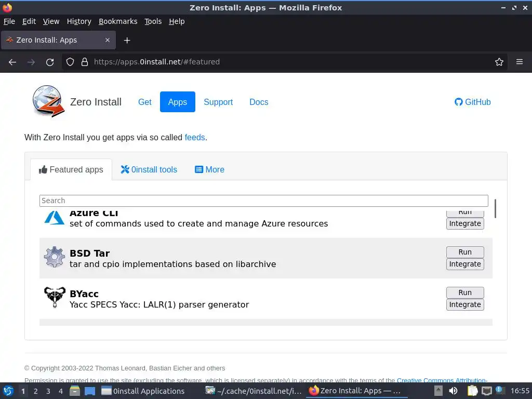The image size is (532, 399).
Task: Go back with the browser back arrow
Action: tap(12, 62)
